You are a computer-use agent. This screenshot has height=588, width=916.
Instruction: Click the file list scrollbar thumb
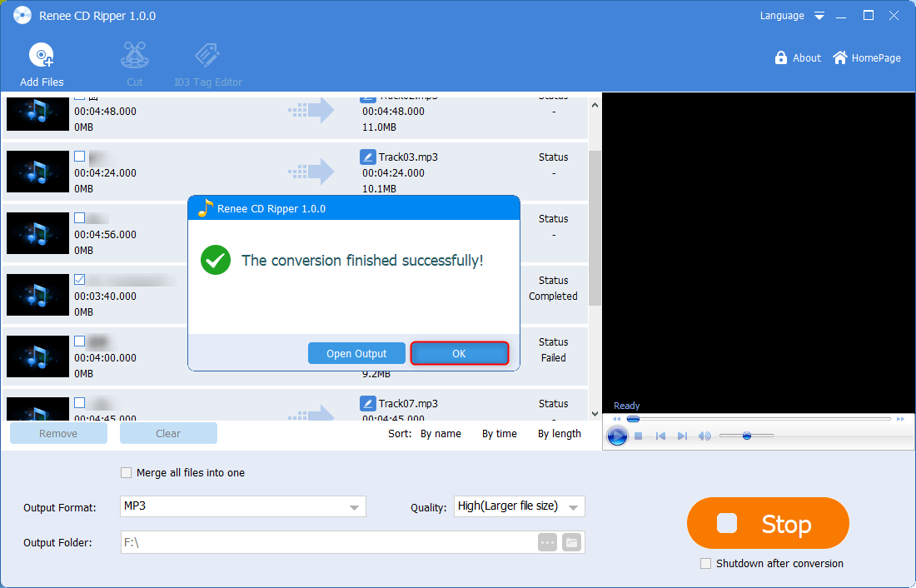tap(595, 228)
